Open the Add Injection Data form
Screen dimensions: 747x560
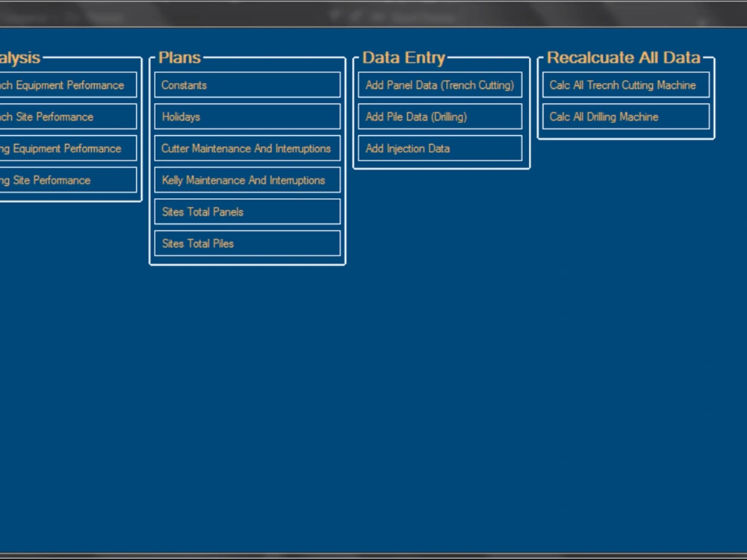[x=439, y=149]
